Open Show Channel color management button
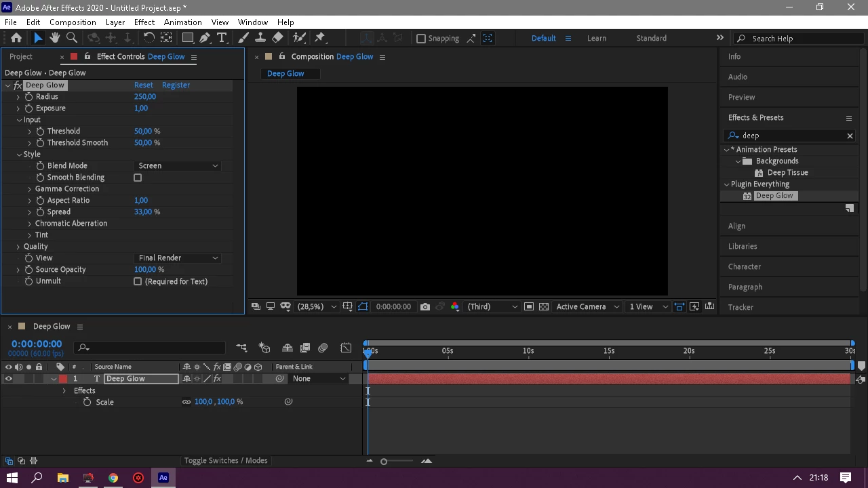The height and width of the screenshot is (488, 868). pyautogui.click(x=454, y=306)
